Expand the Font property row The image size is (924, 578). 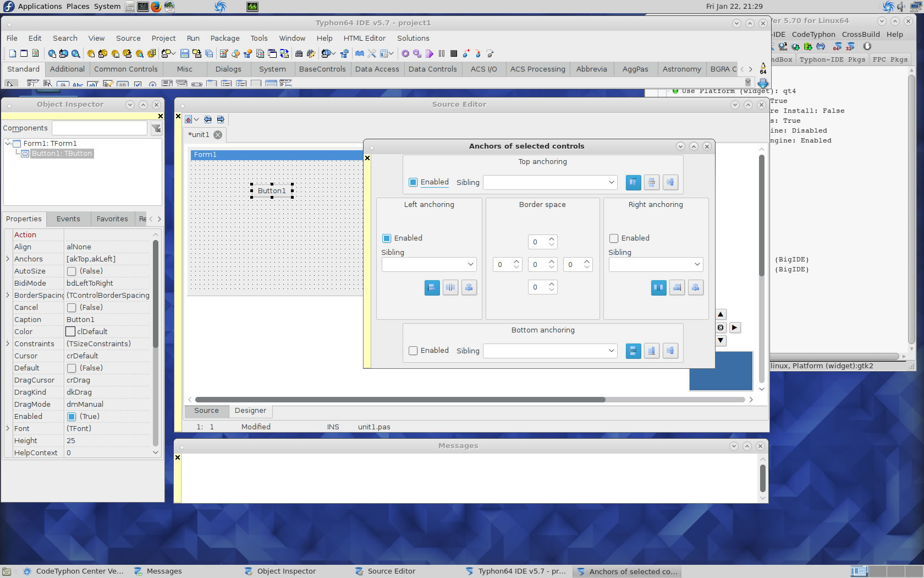pos(8,428)
